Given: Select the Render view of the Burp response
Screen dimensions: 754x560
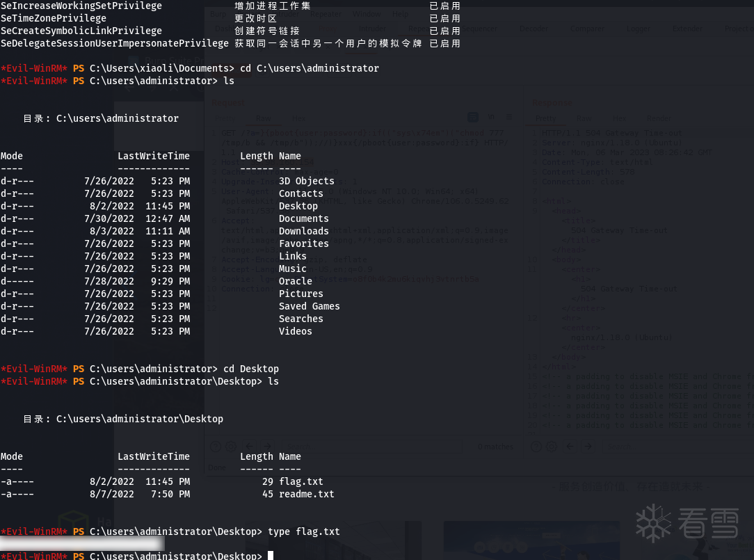Looking at the screenshot, I should [659, 118].
